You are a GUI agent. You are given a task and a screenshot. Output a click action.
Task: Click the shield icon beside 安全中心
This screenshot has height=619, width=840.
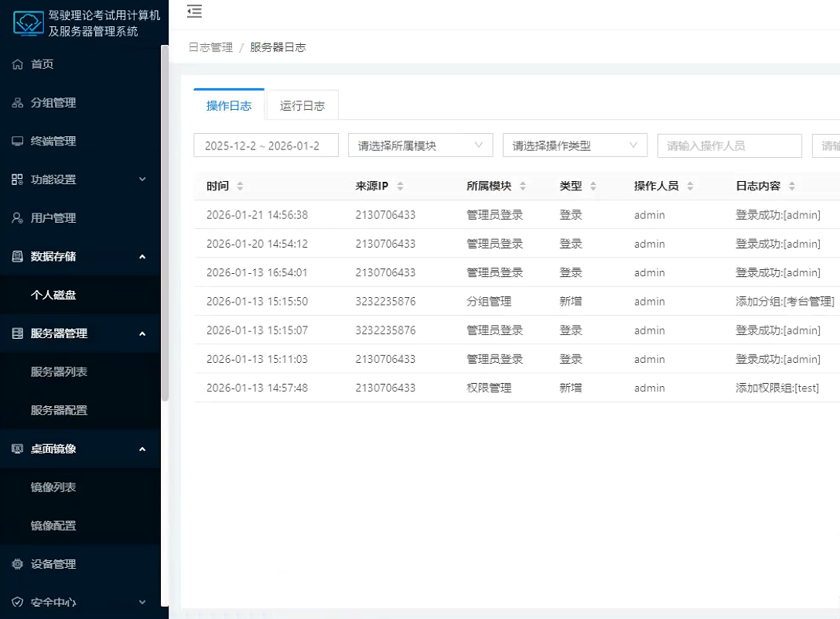[x=18, y=603]
